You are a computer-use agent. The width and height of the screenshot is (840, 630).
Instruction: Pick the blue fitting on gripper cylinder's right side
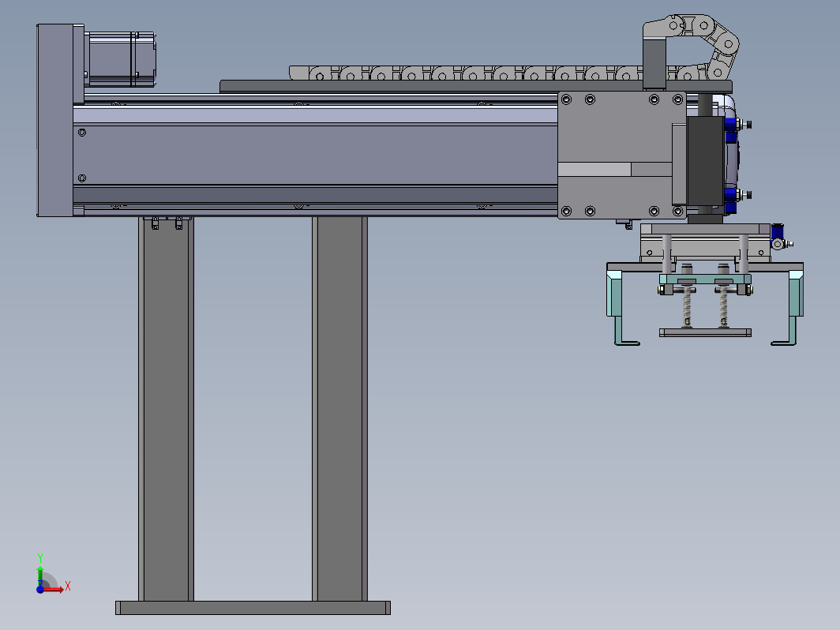(777, 236)
